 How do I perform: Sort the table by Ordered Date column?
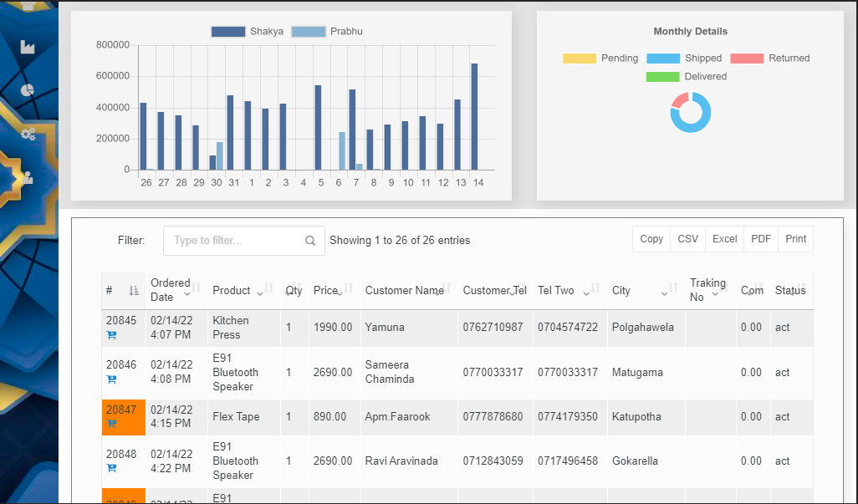pyautogui.click(x=171, y=290)
